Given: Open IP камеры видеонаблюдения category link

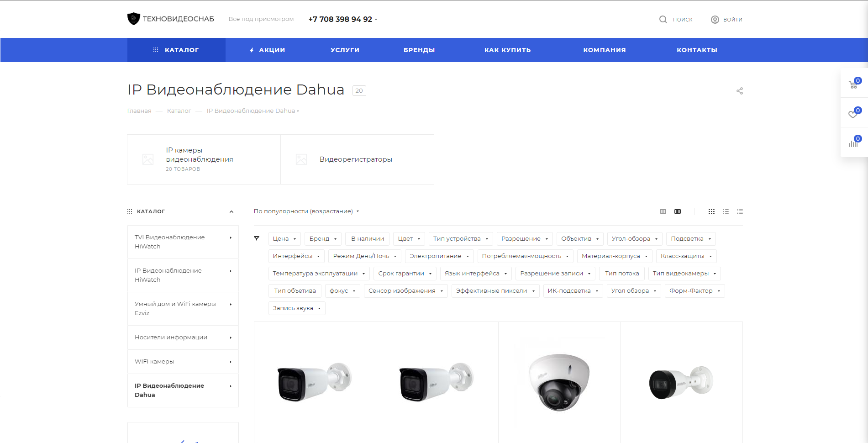Looking at the screenshot, I should (200, 155).
